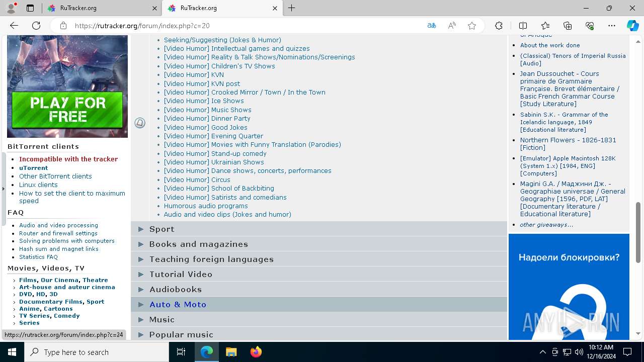Viewport: 644px width, 362px height.
Task: Open the uTorrent link
Action: click(x=34, y=168)
